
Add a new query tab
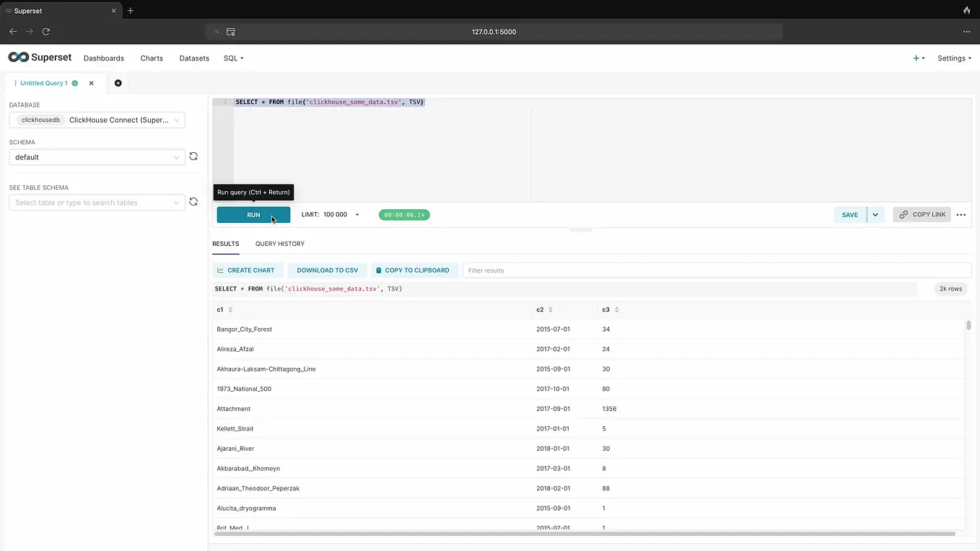[118, 83]
